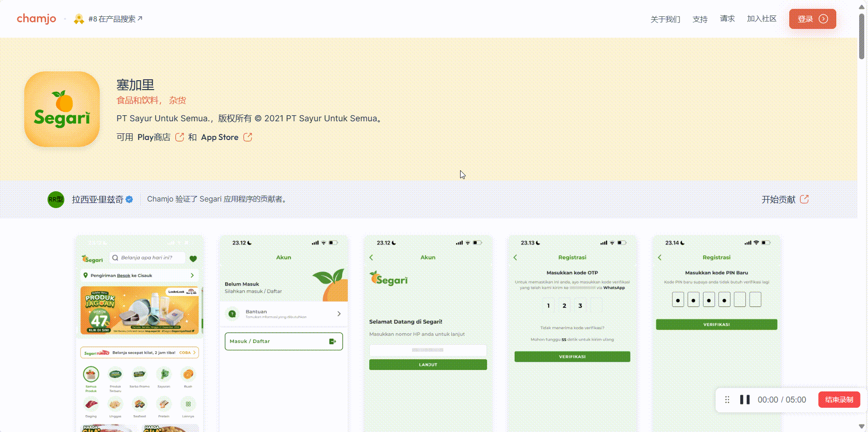Image resolution: width=868 pixels, height=432 pixels.
Task: Open the Segari home screen thumbnail
Action: tap(139, 334)
